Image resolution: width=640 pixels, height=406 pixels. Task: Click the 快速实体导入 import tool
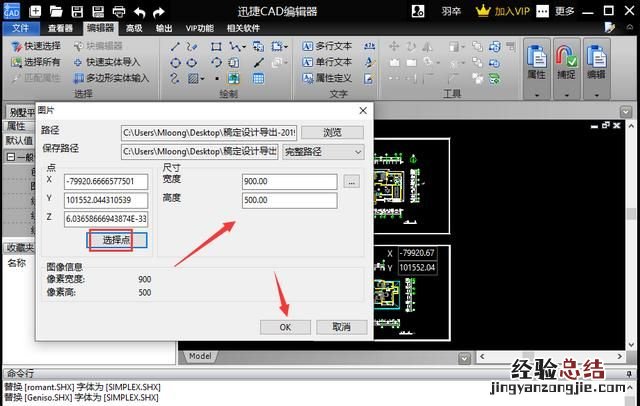click(110, 62)
